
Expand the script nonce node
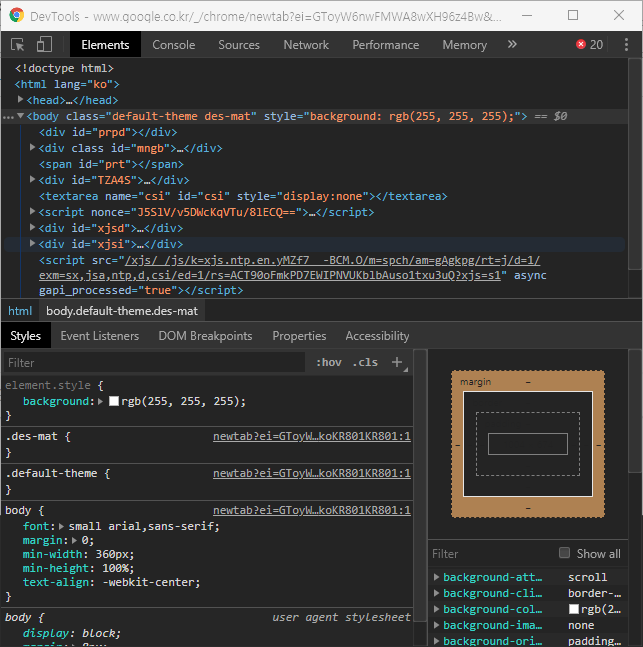(x=32, y=211)
